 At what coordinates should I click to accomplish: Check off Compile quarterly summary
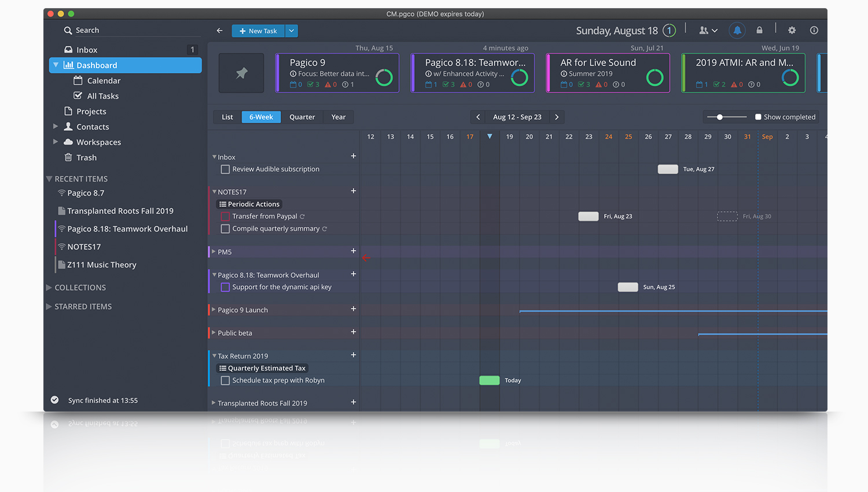point(225,229)
